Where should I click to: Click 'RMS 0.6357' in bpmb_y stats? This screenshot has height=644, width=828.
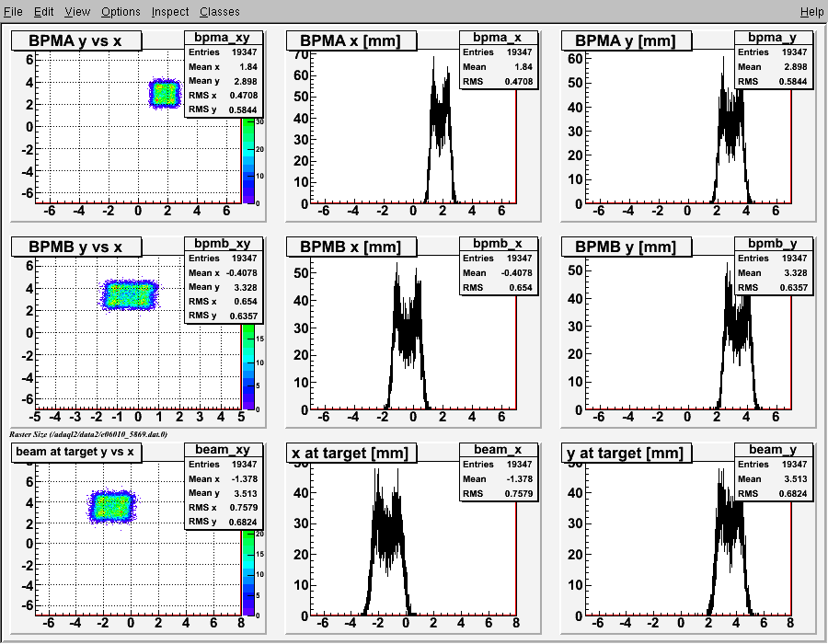(x=773, y=288)
